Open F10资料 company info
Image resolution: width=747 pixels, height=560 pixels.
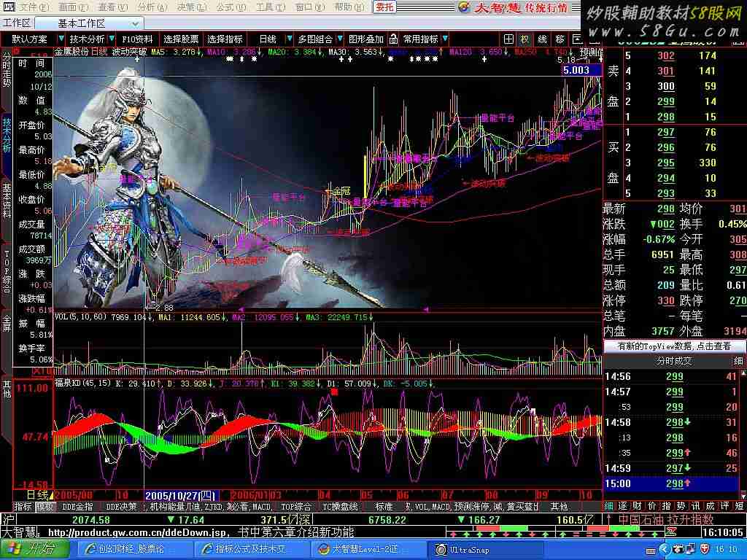pos(137,39)
